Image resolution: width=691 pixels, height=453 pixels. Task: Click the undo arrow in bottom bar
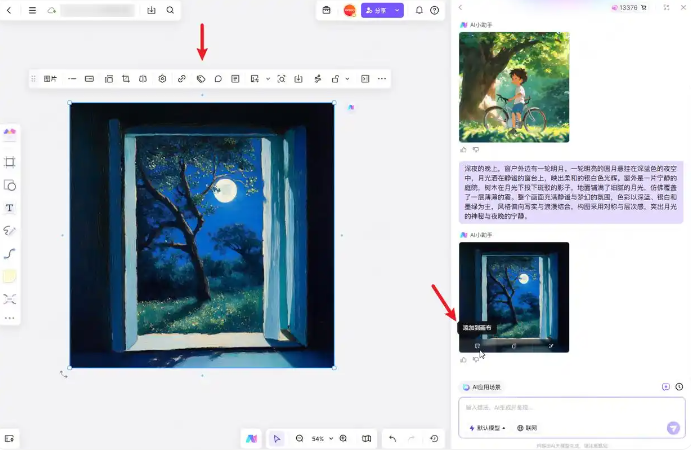[392, 439]
